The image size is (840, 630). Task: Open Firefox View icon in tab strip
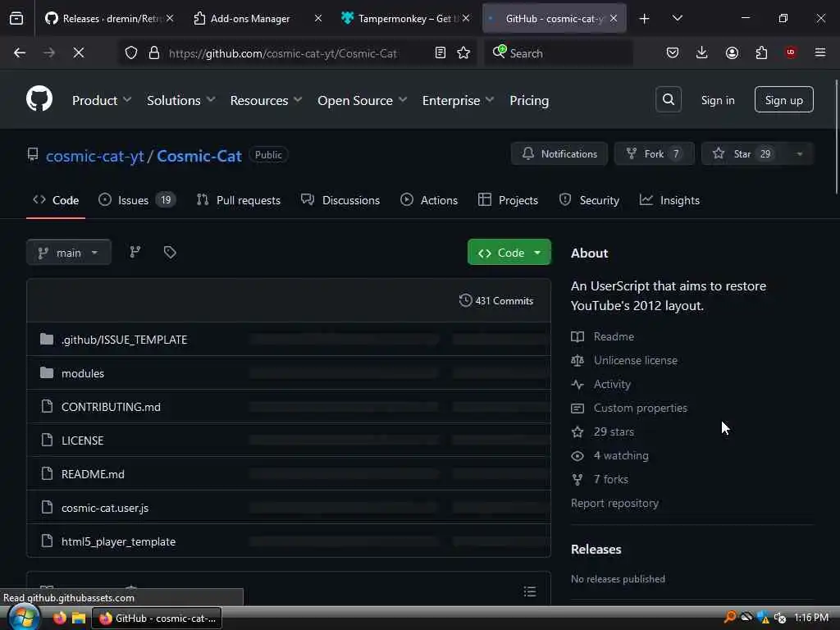point(16,18)
